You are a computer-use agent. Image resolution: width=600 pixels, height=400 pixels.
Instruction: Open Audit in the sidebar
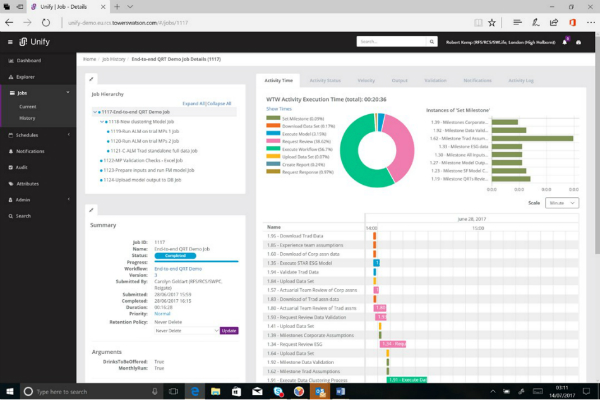click(x=18, y=167)
